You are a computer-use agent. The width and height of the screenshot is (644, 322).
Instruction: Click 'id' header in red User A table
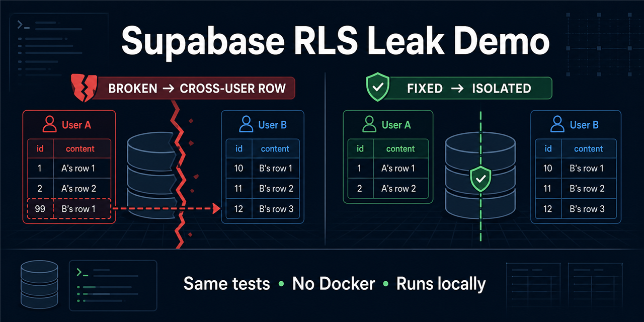coord(40,148)
